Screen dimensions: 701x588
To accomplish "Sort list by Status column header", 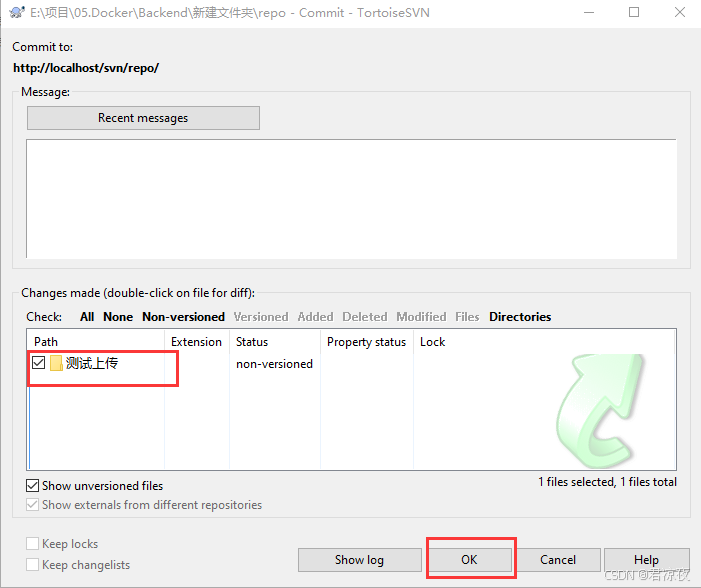I will pos(252,342).
